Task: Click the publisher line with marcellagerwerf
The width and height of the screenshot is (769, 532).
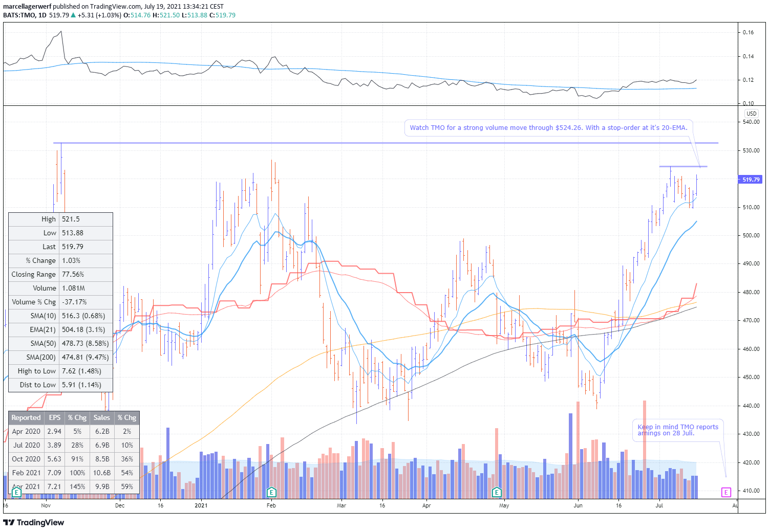Action: point(113,7)
